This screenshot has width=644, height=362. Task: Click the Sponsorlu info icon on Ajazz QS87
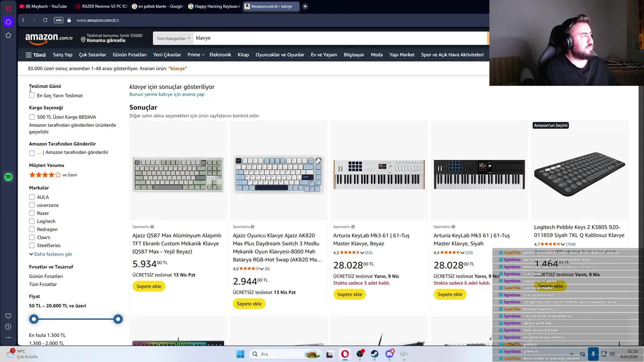(x=152, y=227)
